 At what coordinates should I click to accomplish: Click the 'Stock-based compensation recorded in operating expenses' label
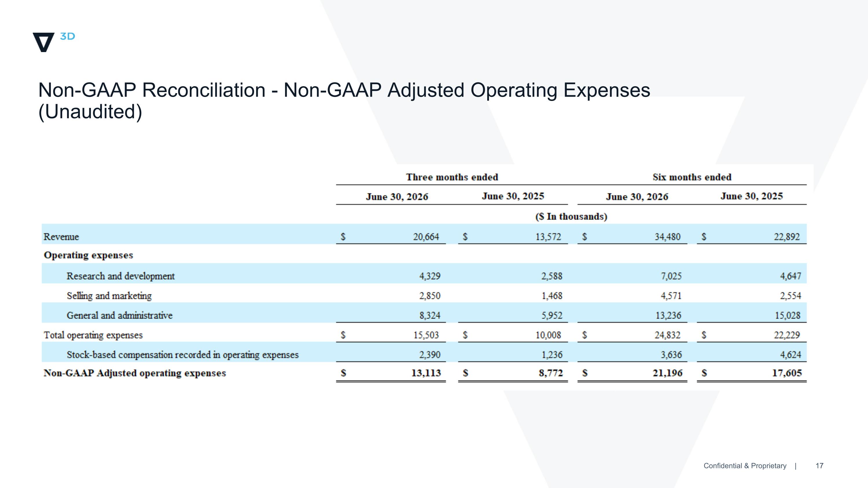click(x=183, y=355)
